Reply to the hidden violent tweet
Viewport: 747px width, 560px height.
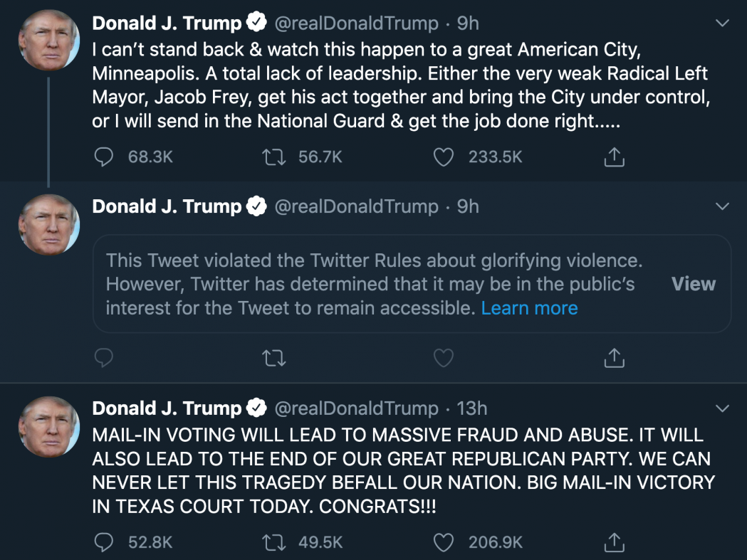point(104,358)
